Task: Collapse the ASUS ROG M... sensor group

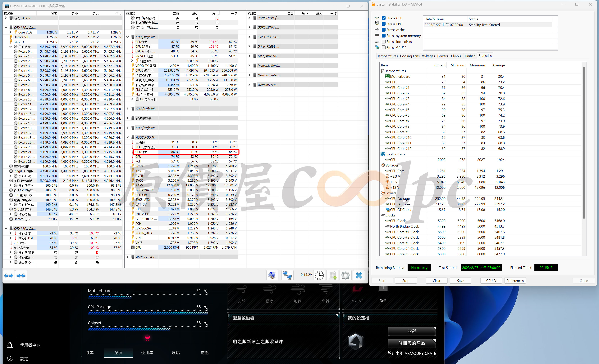Action: pos(128,137)
